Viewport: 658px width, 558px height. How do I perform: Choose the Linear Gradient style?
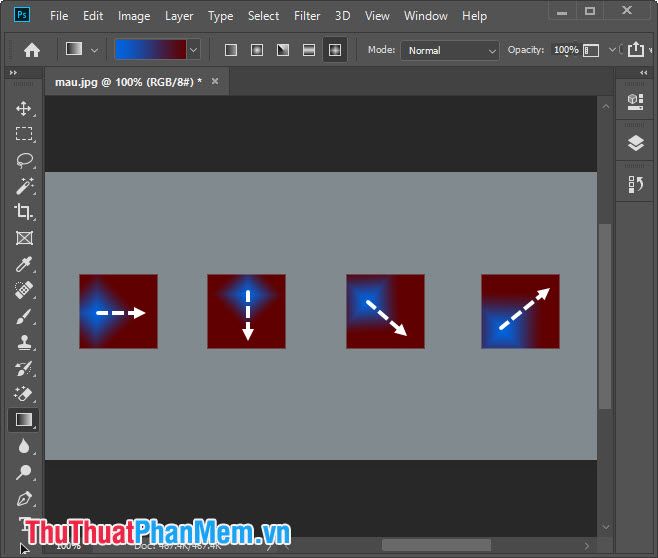[x=231, y=50]
